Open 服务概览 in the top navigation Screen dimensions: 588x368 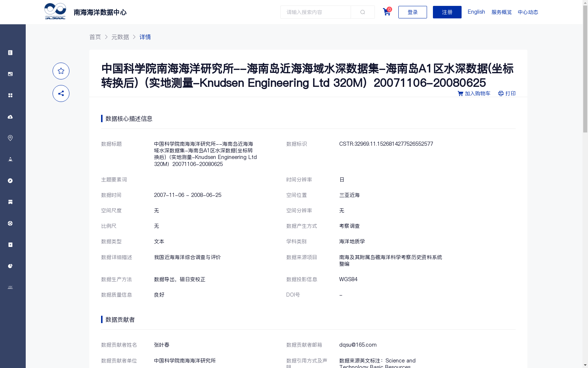coord(502,12)
